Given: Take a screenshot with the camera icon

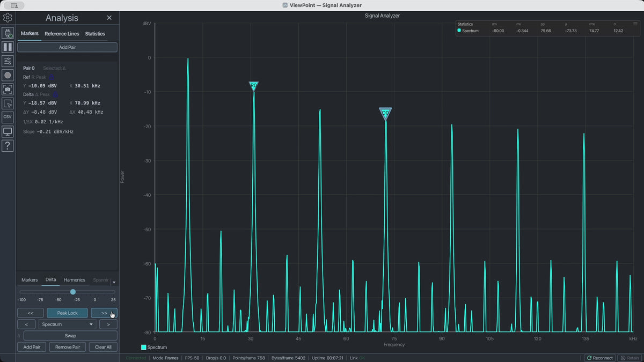Looking at the screenshot, I should tap(8, 89).
